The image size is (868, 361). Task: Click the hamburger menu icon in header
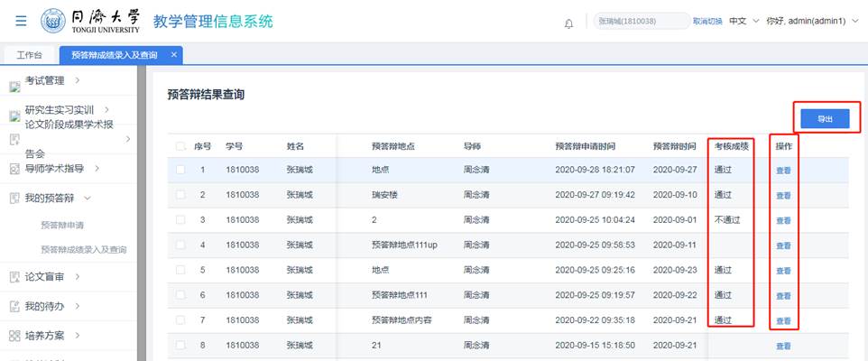pyautogui.click(x=21, y=21)
